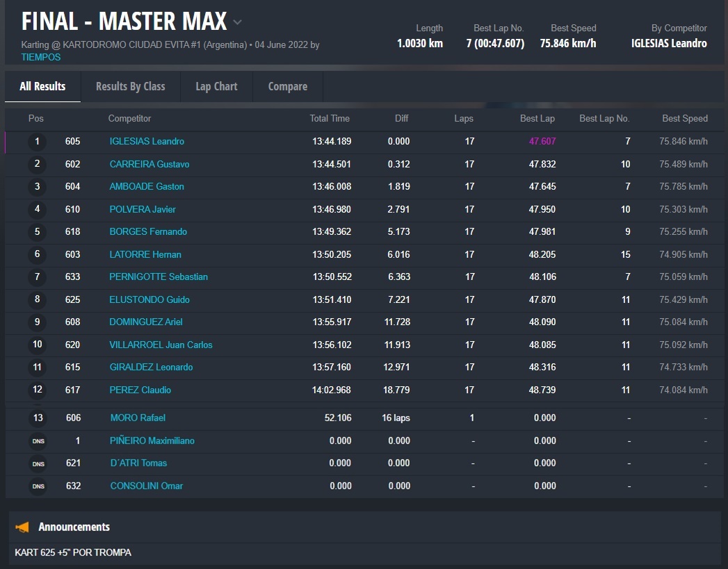The height and width of the screenshot is (569, 728).
Task: Click the purple best lap time 47.607
Action: [x=542, y=142]
